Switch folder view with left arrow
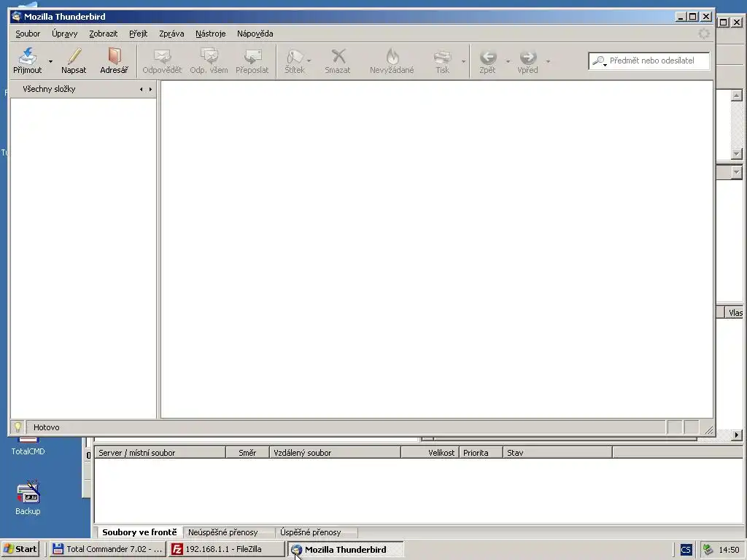Viewport: 747px width, 560px height. (141, 89)
